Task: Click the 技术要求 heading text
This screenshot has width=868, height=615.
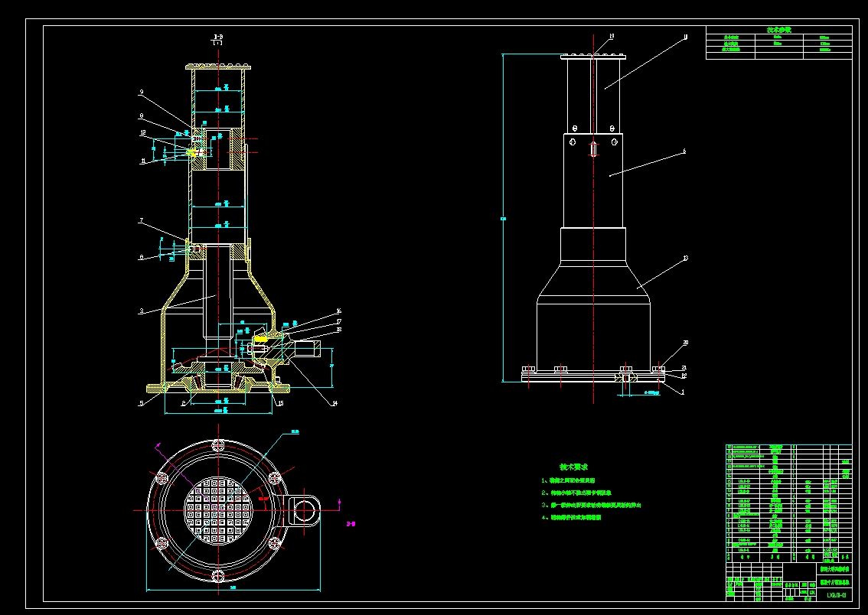Action: [x=573, y=467]
